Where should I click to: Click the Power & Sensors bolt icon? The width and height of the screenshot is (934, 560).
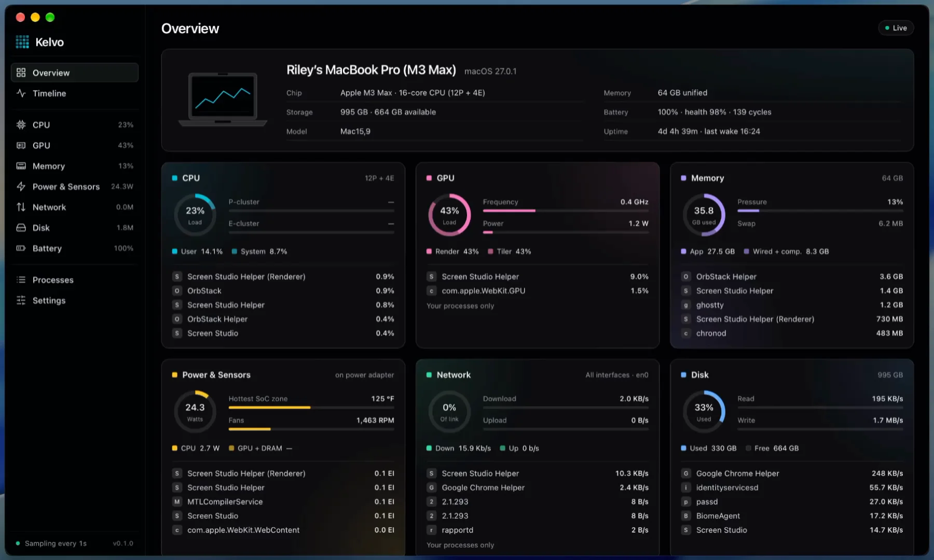[21, 186]
